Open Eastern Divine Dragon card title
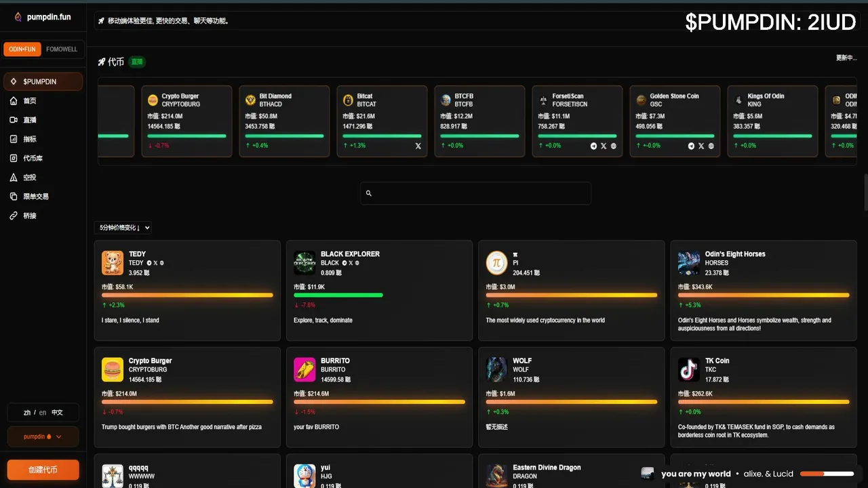 coord(547,468)
